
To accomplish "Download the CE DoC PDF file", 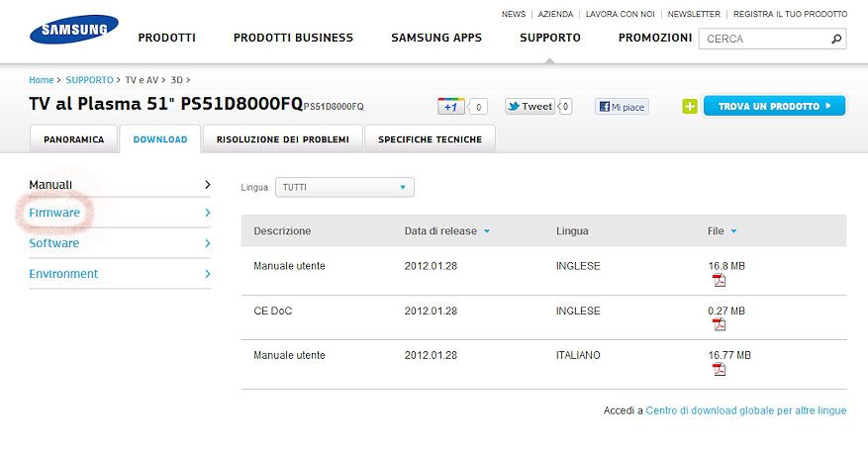I will pyautogui.click(x=719, y=324).
